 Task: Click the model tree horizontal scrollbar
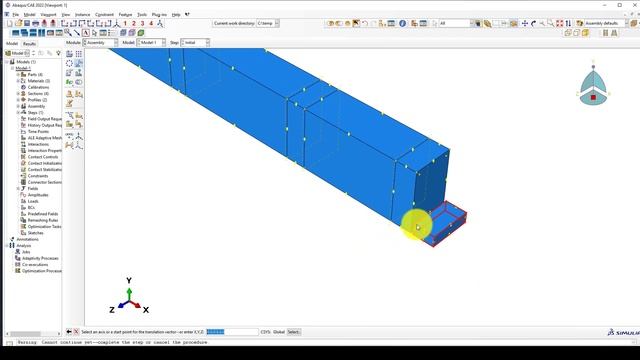click(34, 334)
